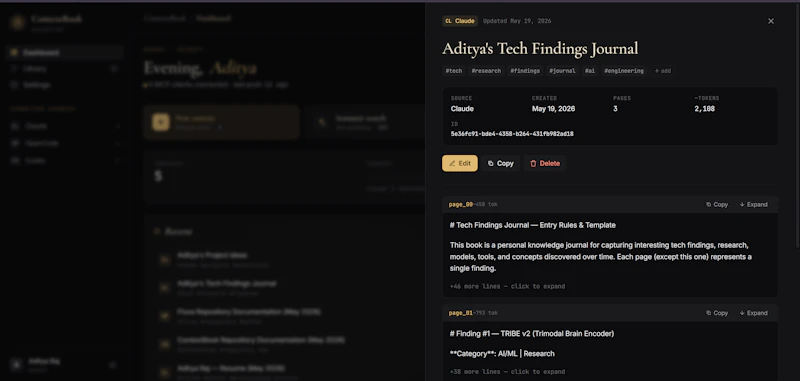Click the New context card's gold plus icon

point(161,122)
